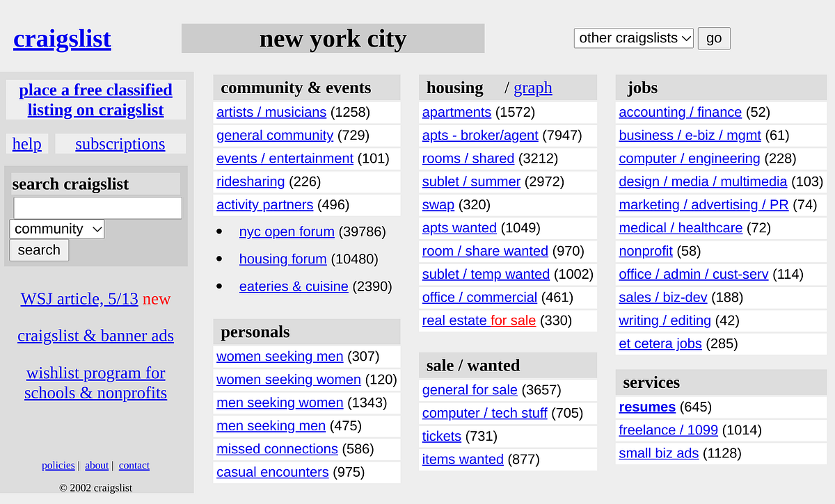Open artists / musicians listings
This screenshot has width=835, height=504.
click(271, 112)
